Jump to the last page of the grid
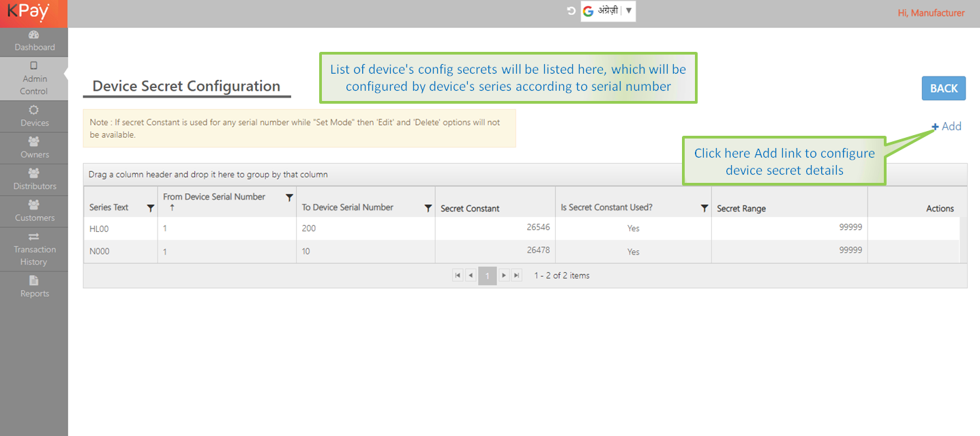The height and width of the screenshot is (436, 980). 516,276
